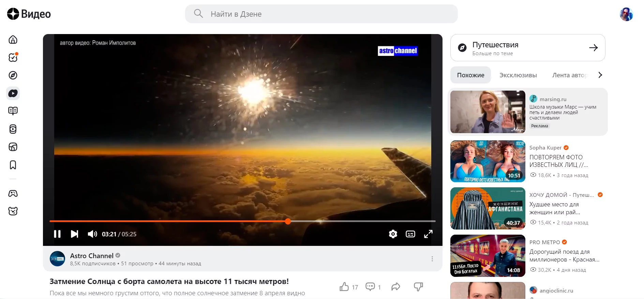Open the Astro Channel name link
This screenshot has height=299, width=644.
coord(92,256)
